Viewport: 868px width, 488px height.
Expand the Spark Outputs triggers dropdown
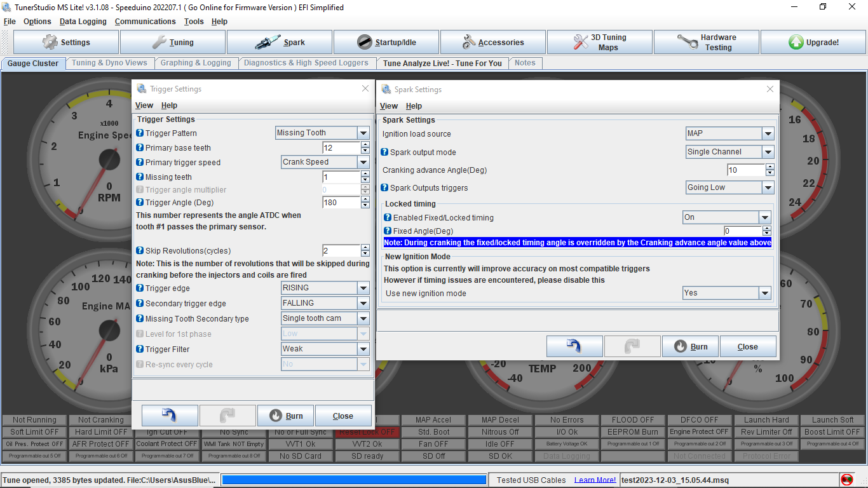point(768,188)
